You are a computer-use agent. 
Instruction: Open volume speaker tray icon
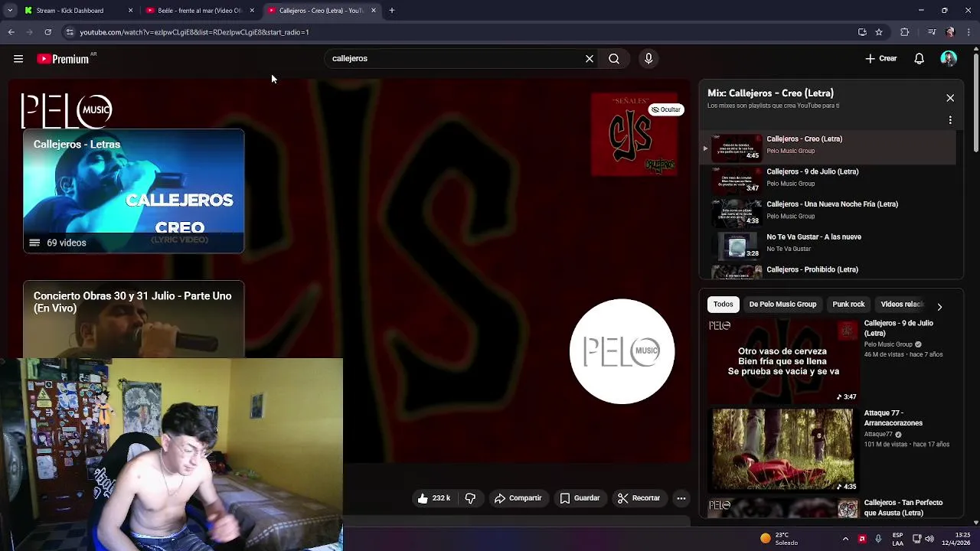pos(929,539)
